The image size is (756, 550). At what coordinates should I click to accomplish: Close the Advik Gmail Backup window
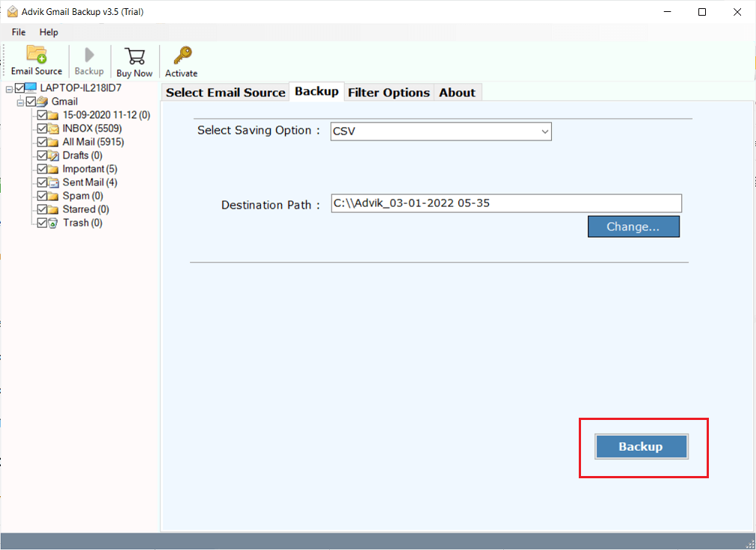click(x=737, y=11)
